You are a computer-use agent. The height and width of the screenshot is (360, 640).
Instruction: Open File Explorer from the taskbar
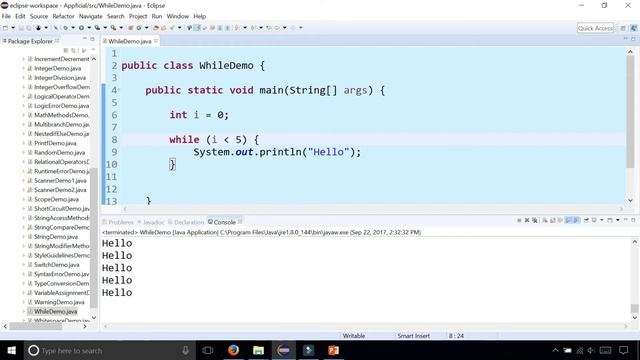258,350
